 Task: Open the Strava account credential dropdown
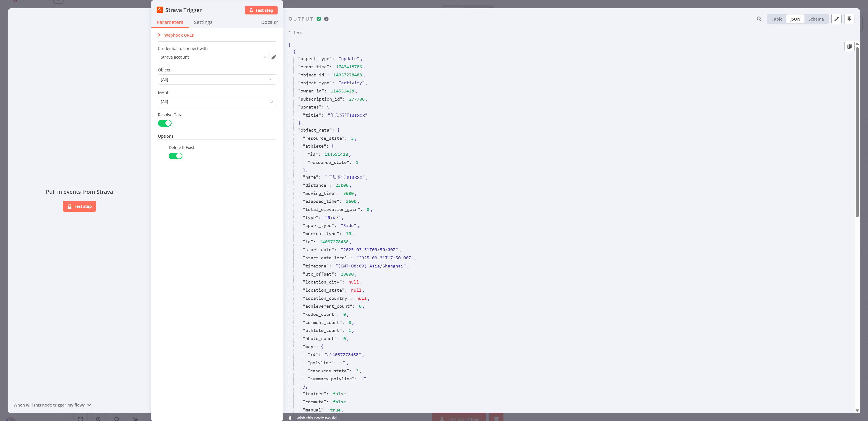point(214,57)
